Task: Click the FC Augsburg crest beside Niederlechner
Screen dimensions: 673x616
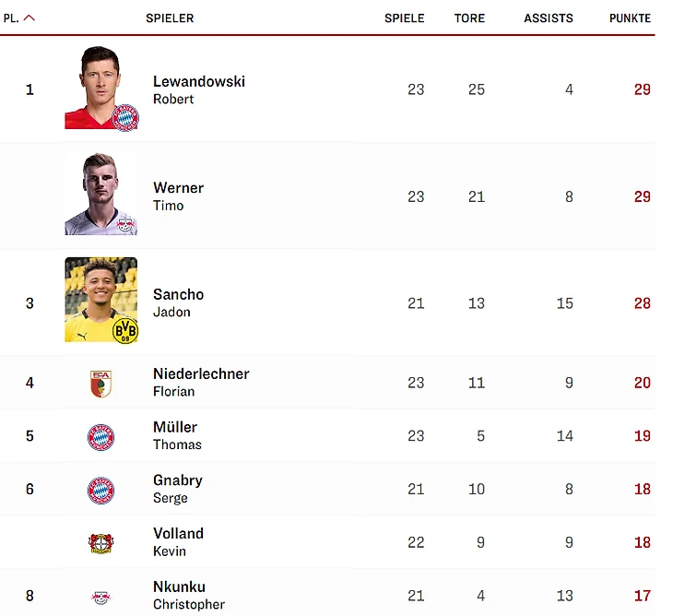Action: tap(101, 383)
